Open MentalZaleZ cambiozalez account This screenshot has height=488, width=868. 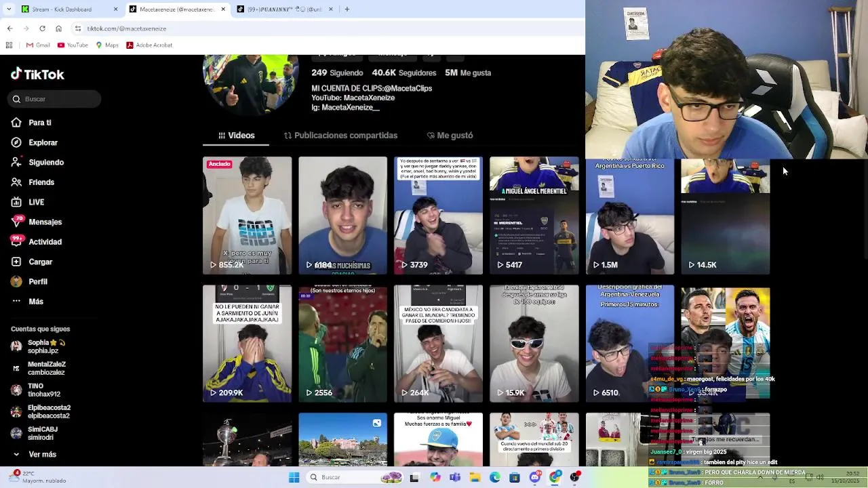point(39,368)
